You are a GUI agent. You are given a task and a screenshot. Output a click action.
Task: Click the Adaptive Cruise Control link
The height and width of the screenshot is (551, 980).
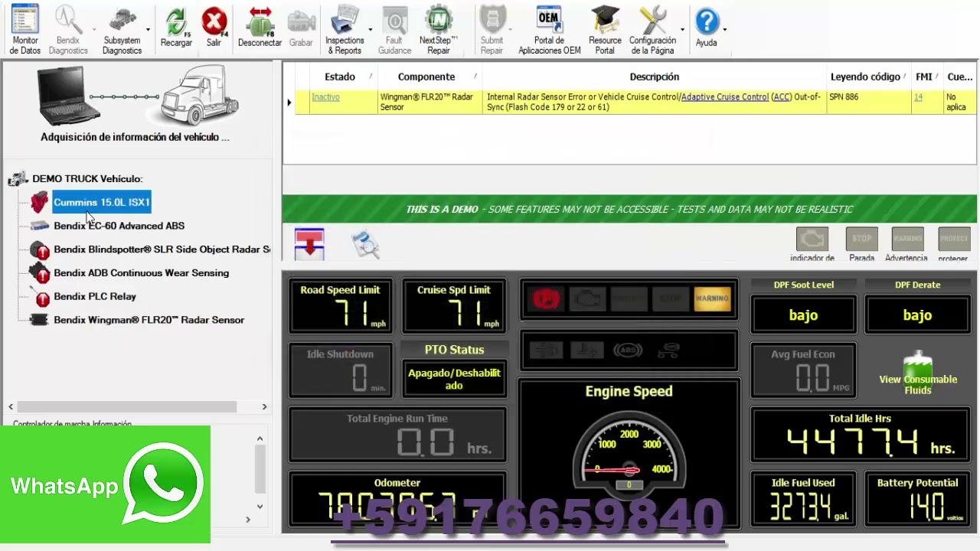pos(724,97)
